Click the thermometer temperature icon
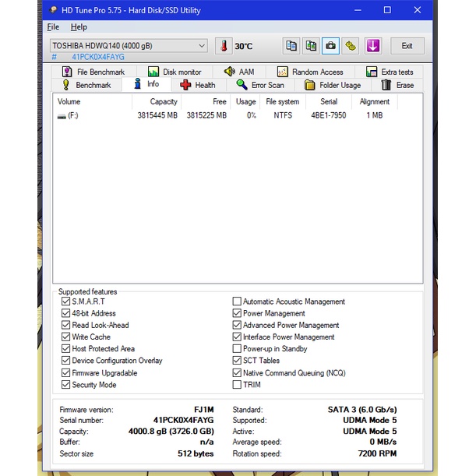Screen dimensions: 476x476 [x=224, y=46]
